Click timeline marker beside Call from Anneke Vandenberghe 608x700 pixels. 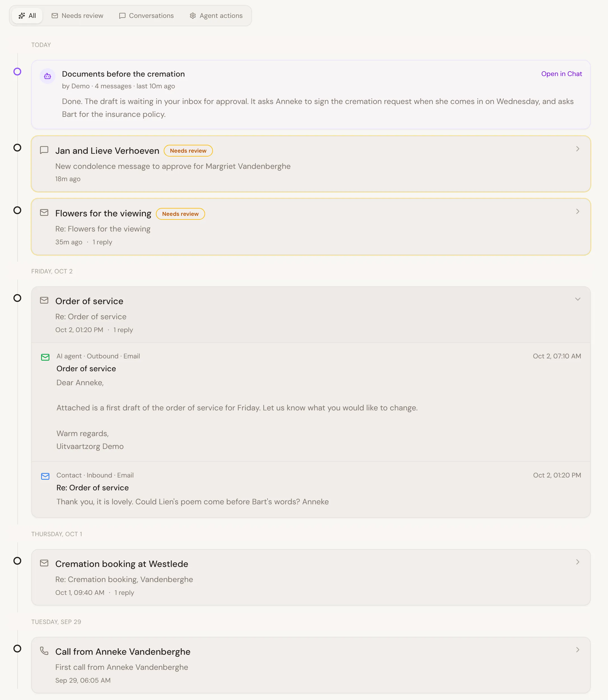(x=17, y=649)
